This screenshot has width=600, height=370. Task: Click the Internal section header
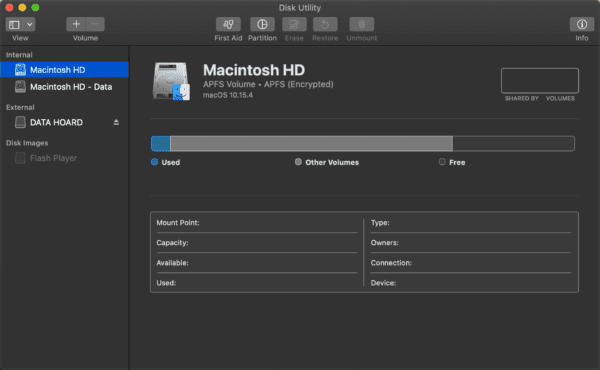pos(19,55)
